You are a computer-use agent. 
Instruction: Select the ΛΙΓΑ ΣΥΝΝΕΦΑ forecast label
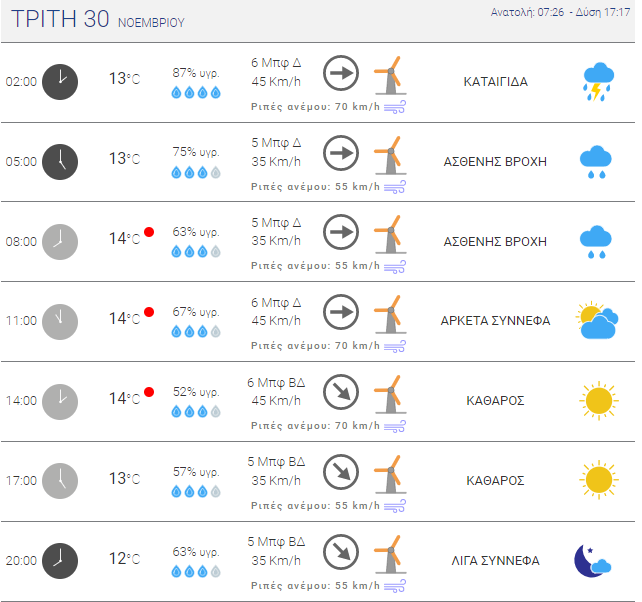click(x=495, y=561)
